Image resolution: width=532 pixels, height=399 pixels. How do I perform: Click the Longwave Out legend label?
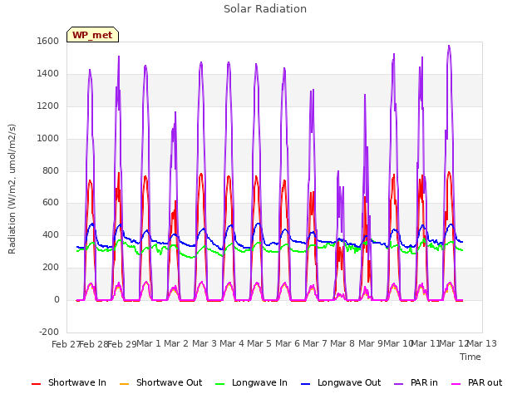(x=349, y=382)
